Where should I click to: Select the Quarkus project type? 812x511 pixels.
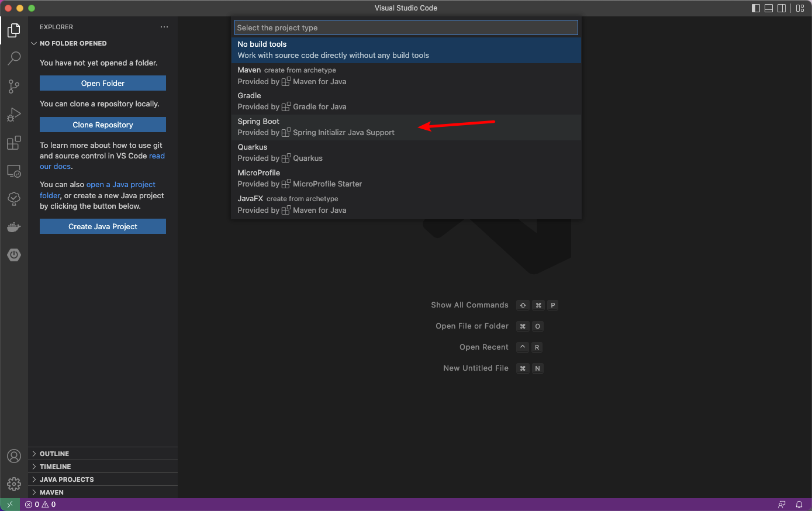(406, 153)
